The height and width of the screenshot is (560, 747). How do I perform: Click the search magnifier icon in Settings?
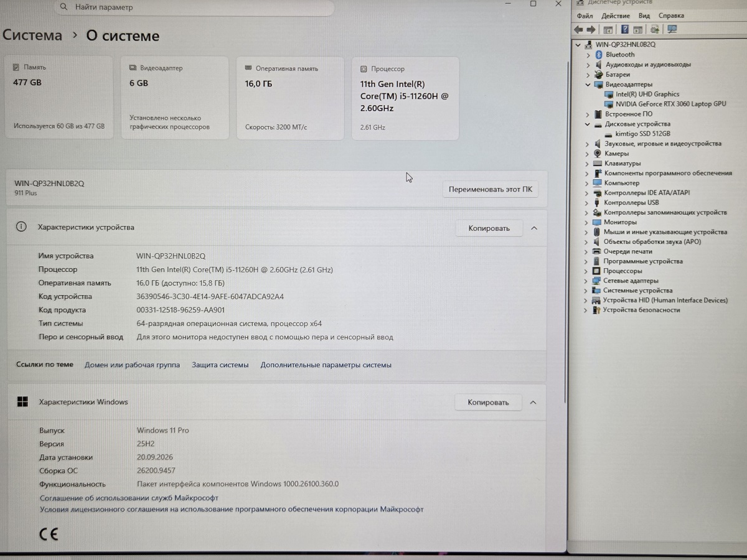pos(64,7)
